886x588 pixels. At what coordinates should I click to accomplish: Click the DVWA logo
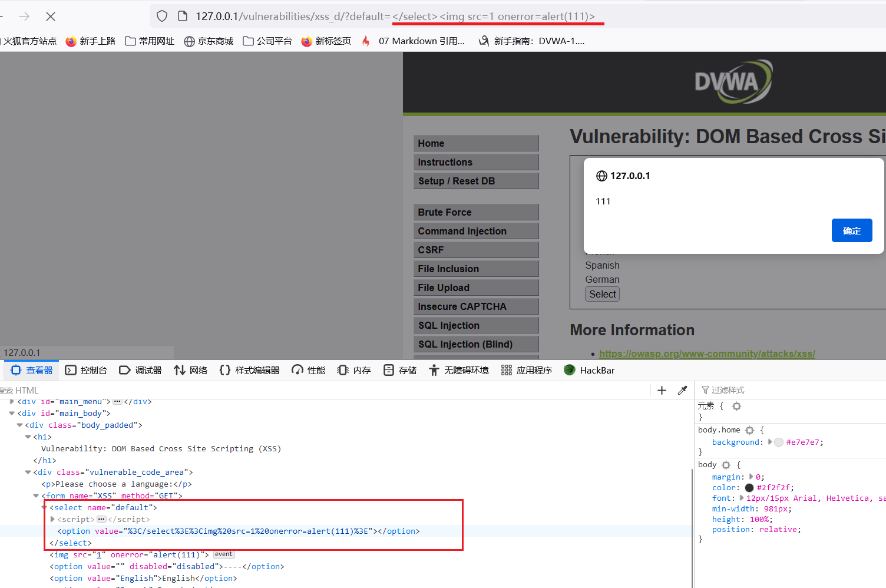pos(733,81)
